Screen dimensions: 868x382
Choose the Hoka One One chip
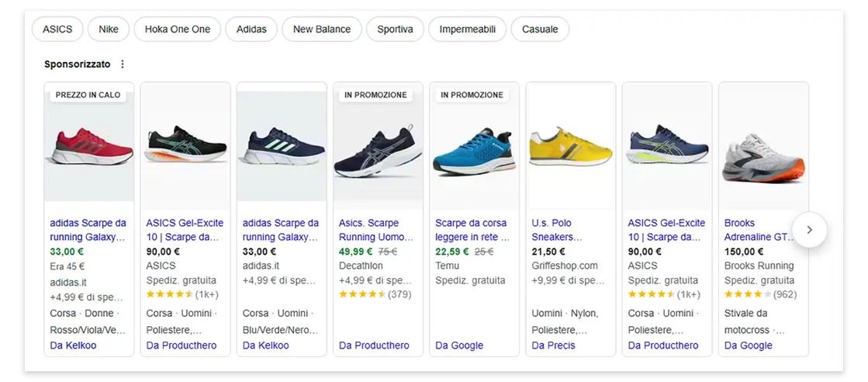tap(177, 30)
